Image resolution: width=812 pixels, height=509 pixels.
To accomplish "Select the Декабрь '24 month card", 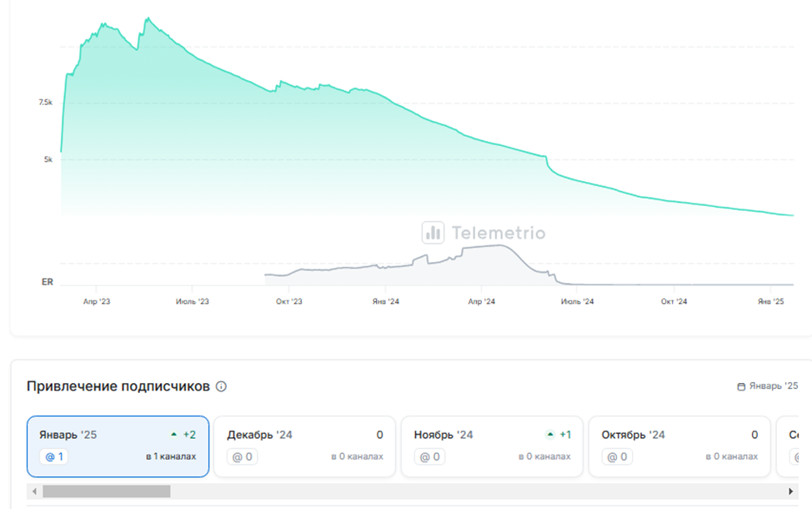I will click(x=305, y=446).
